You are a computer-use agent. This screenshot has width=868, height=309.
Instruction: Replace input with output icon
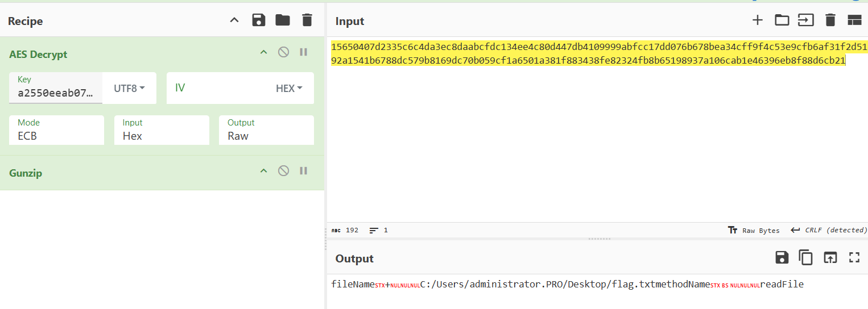pyautogui.click(x=830, y=257)
